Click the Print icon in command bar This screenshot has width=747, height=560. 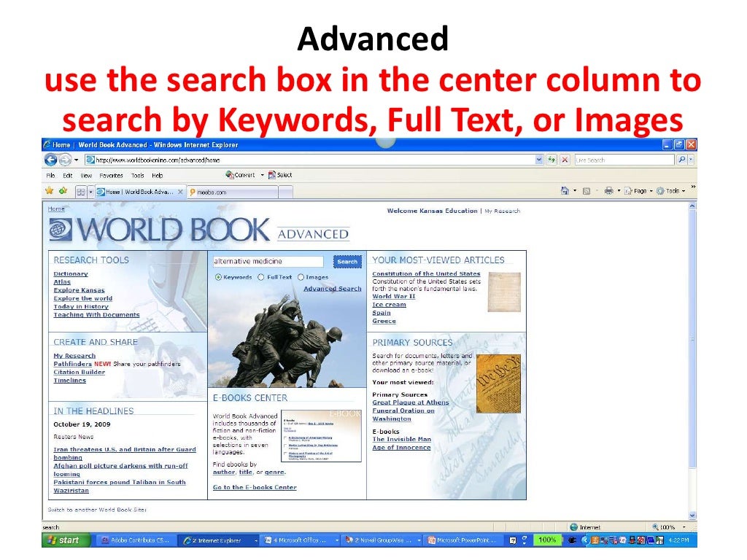pos(608,191)
